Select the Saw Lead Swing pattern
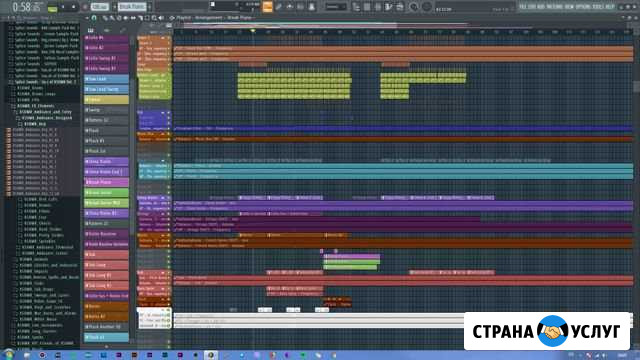640x360 pixels. 107,89
